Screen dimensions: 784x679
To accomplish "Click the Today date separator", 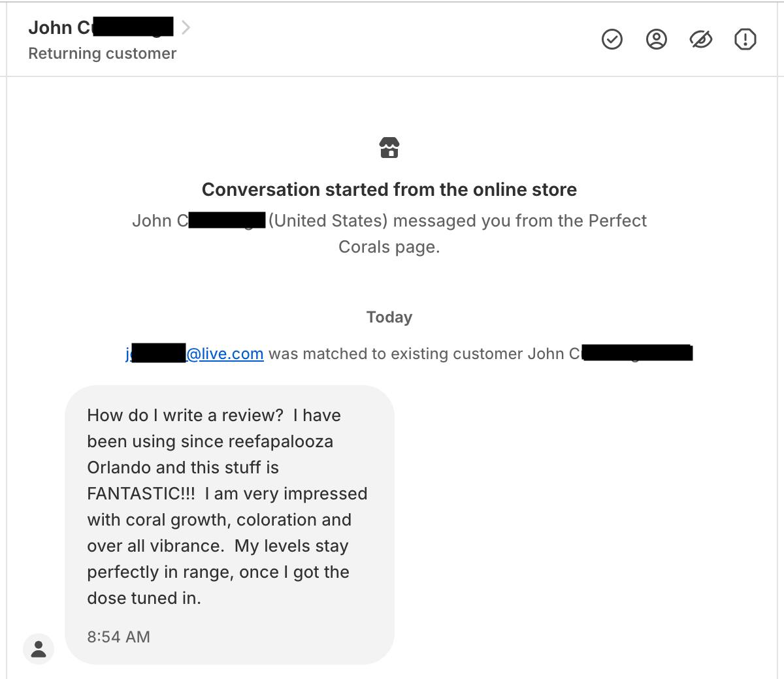I will (x=389, y=317).
